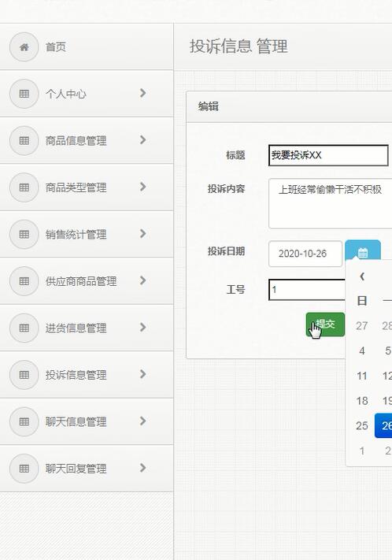This screenshot has width=392, height=560.
Task: Click the grid icon beside 投诉信息管理
Action: point(24,375)
